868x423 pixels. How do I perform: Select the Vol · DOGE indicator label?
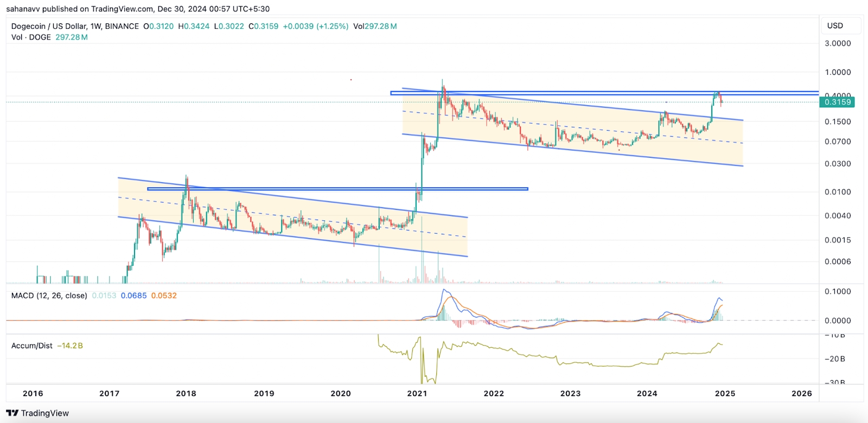(x=31, y=37)
